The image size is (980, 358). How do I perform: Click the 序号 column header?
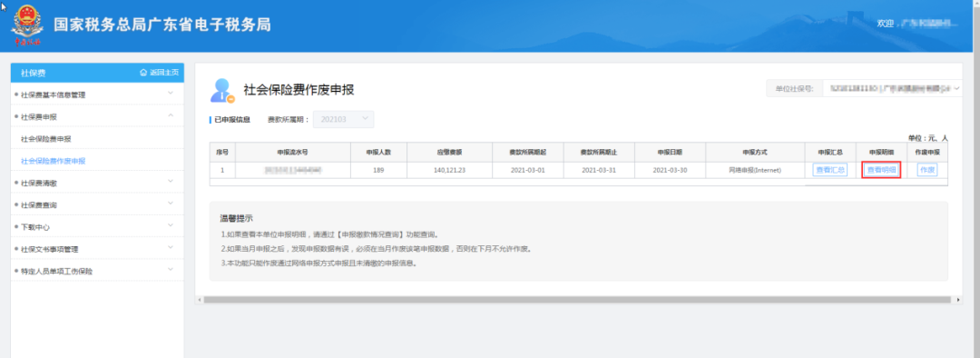click(222, 152)
